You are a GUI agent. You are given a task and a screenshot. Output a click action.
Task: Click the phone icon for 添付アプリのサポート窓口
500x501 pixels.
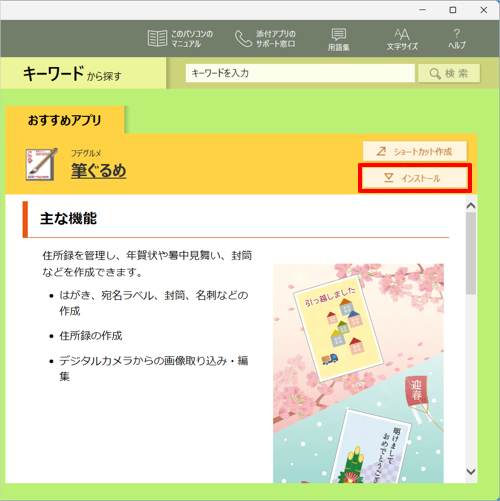pyautogui.click(x=243, y=39)
